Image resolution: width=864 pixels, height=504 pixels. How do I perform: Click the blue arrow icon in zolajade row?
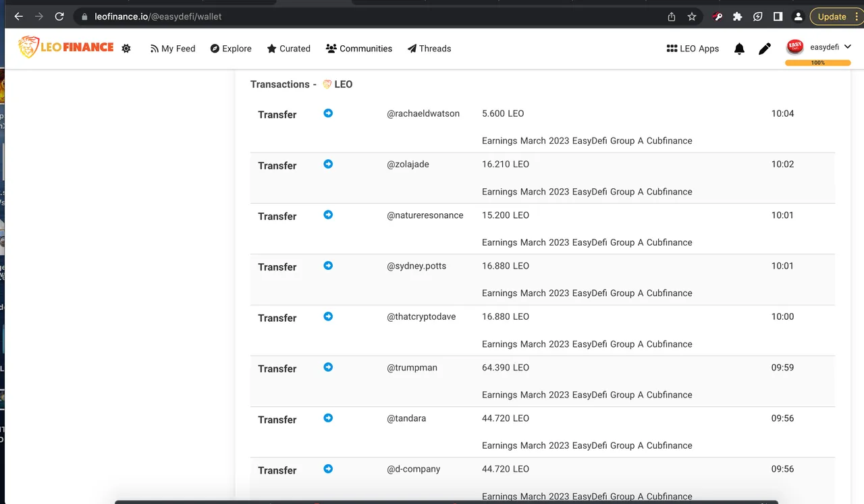pos(328,164)
